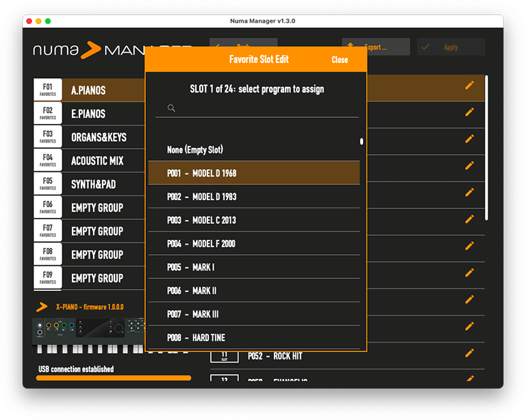Click the dialog program list scrollbar thumb

pyautogui.click(x=362, y=142)
